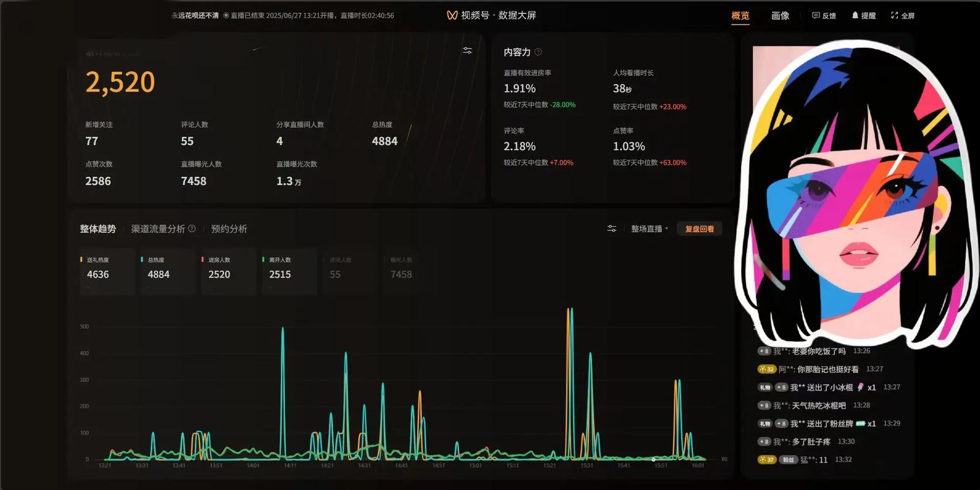Open the 反馈 feedback option

click(x=824, y=16)
